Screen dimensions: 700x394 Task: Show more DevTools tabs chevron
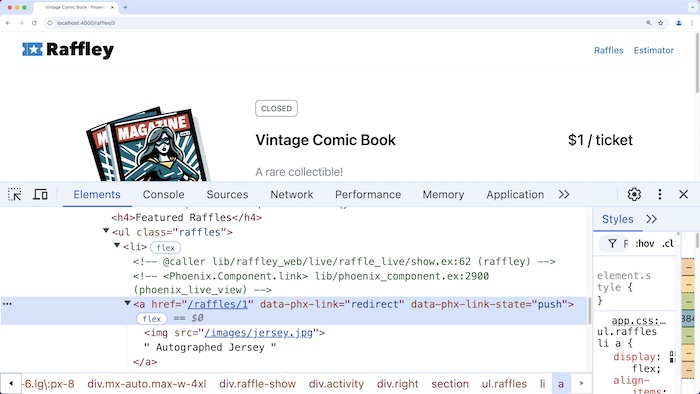pos(564,195)
